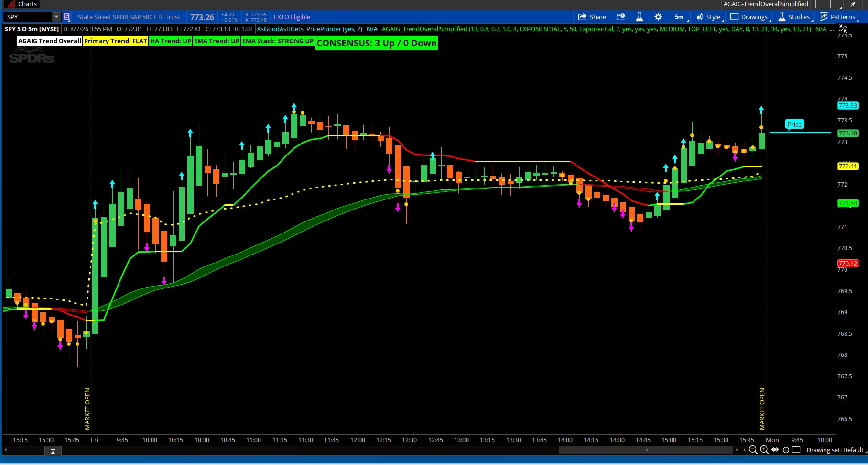Image resolution: width=868 pixels, height=465 pixels.
Task: Click the horizontal scrollbar thumb under the chart
Action: 646,450
